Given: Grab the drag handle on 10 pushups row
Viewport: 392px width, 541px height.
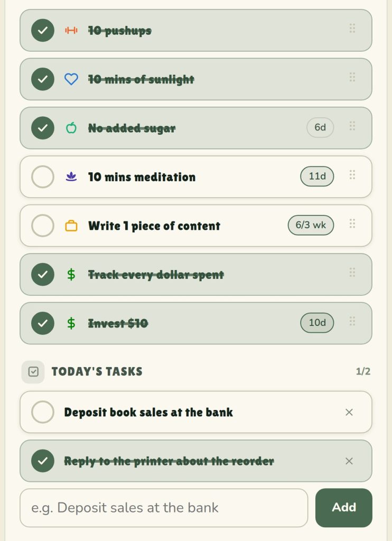Looking at the screenshot, I should (x=352, y=29).
